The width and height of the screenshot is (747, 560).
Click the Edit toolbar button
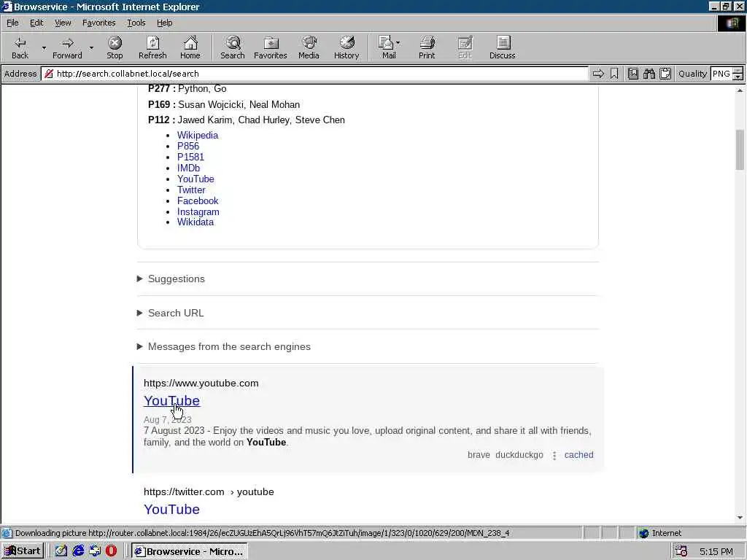[465, 47]
